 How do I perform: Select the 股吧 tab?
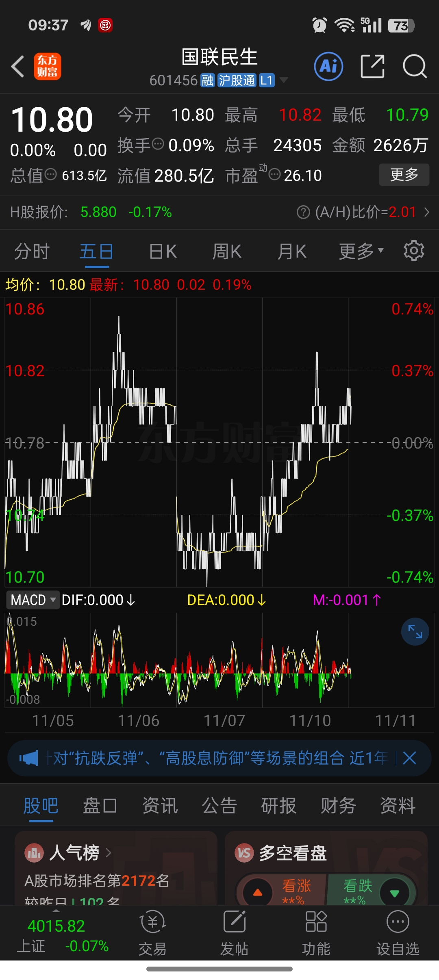pyautogui.click(x=41, y=805)
